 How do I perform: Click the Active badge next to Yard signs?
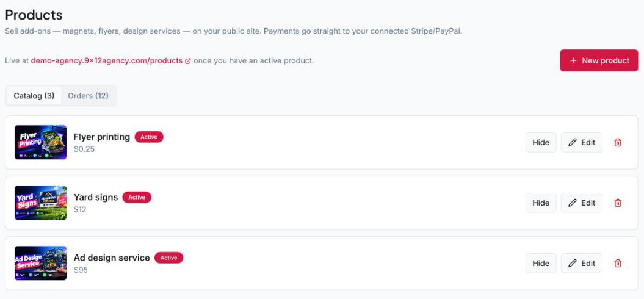click(x=137, y=198)
